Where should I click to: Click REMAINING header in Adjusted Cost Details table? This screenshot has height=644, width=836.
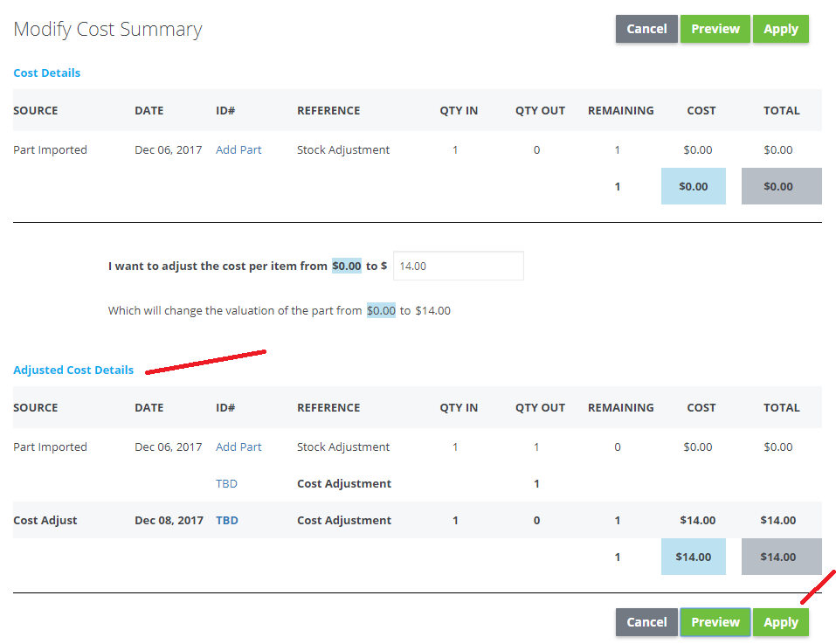point(620,407)
